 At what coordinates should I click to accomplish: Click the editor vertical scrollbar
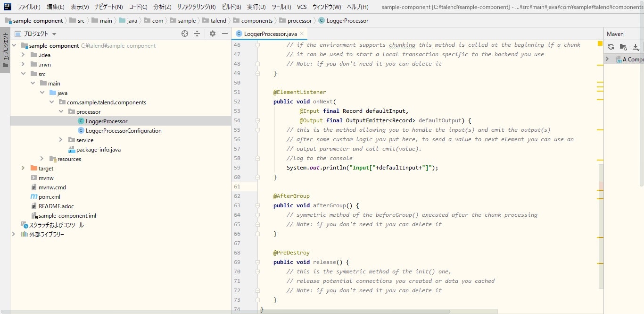(x=601, y=222)
